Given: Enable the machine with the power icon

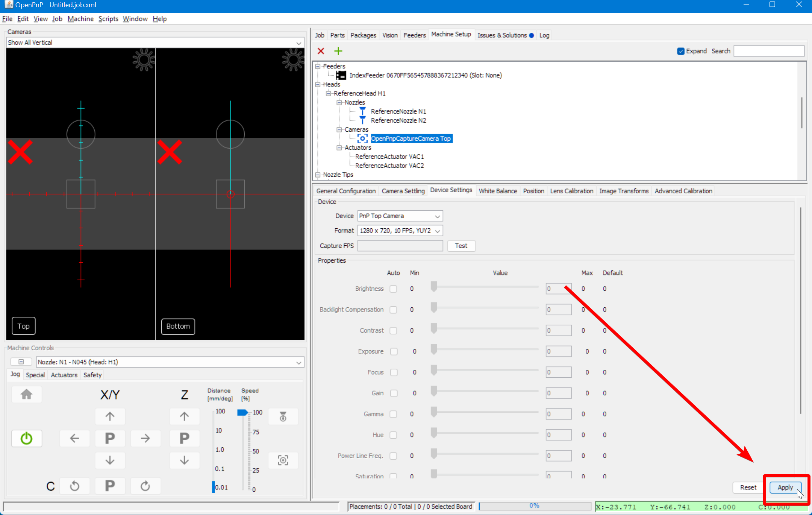Looking at the screenshot, I should [x=26, y=438].
